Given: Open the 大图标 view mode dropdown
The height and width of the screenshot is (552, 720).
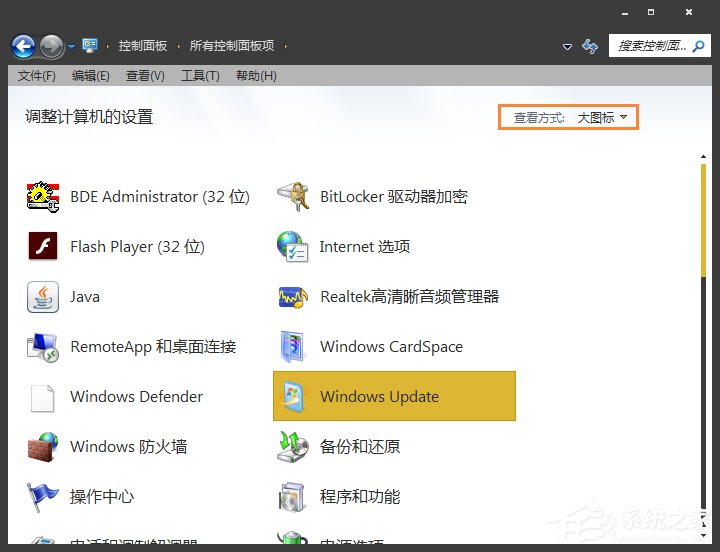Looking at the screenshot, I should click(602, 118).
